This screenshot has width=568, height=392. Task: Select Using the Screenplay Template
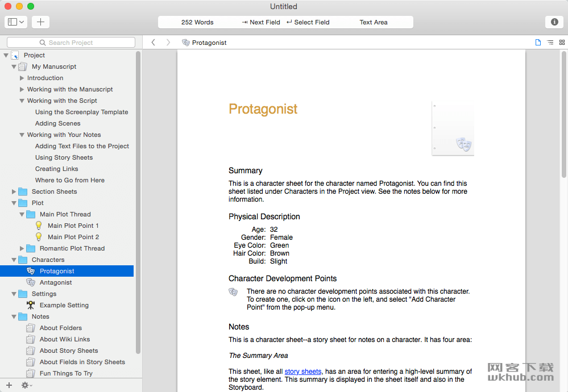click(x=81, y=112)
